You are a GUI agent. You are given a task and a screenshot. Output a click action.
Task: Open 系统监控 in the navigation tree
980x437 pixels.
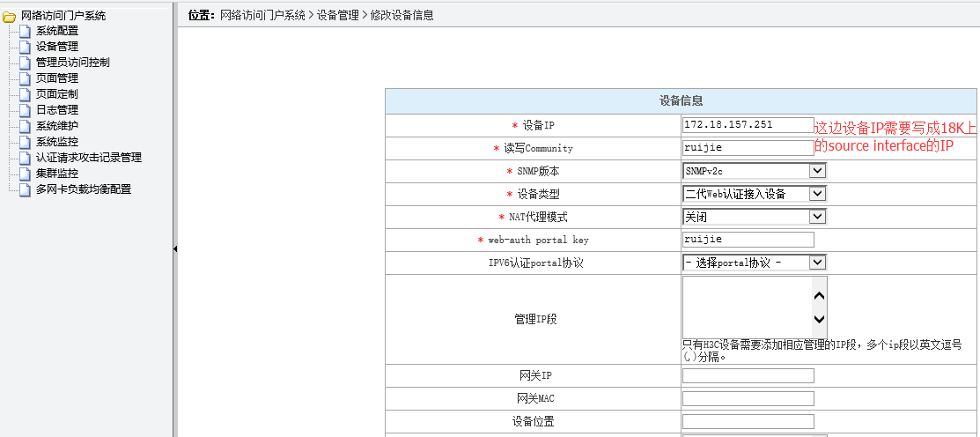(x=57, y=142)
